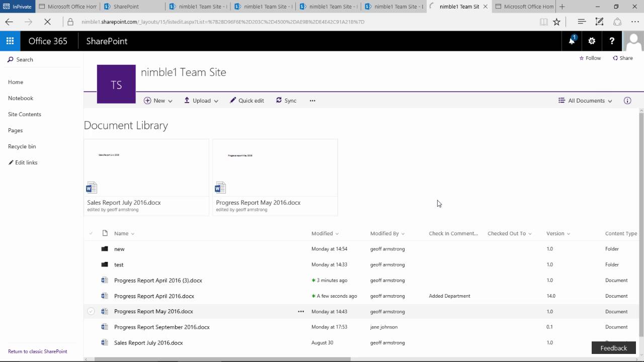Viewport: 644px width, 362px height.
Task: Click the Quick edit pencil button
Action: coord(247,101)
